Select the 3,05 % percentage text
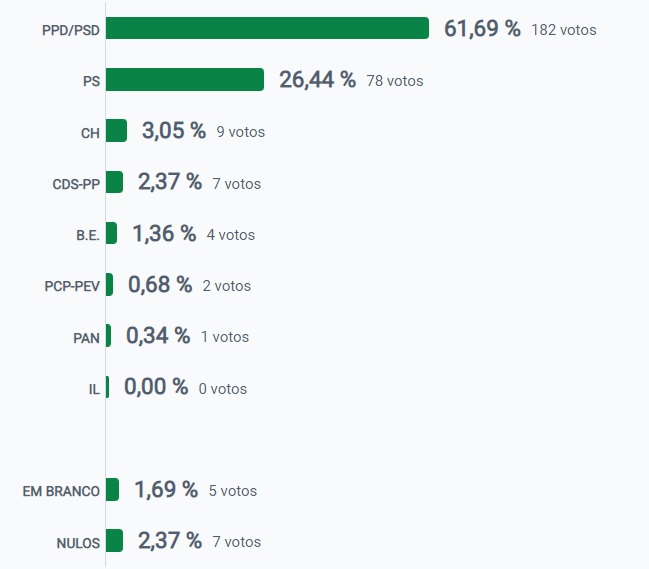 (173, 131)
